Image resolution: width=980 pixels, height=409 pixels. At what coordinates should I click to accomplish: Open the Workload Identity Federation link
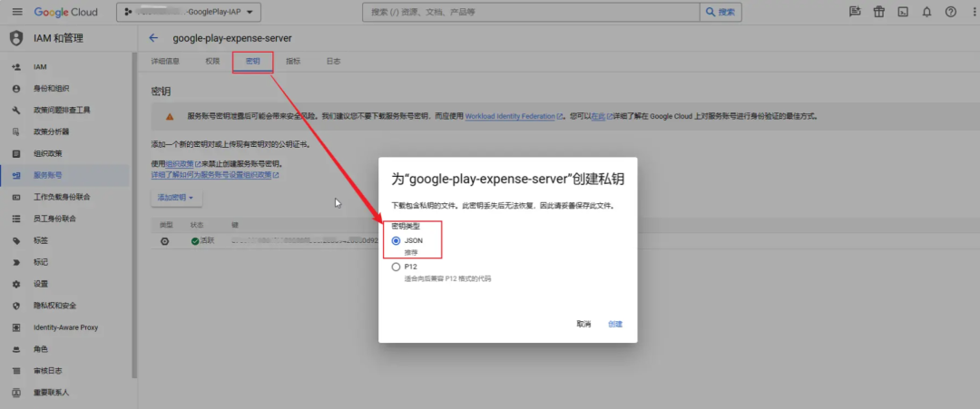tap(514, 116)
